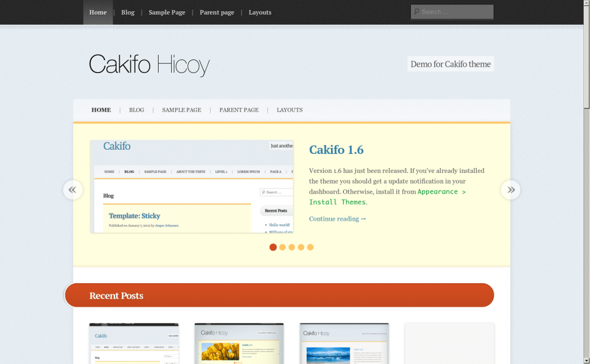Image resolution: width=590 pixels, height=364 pixels.
Task: Click the site title Cakifo Hicoy
Action: click(x=149, y=65)
